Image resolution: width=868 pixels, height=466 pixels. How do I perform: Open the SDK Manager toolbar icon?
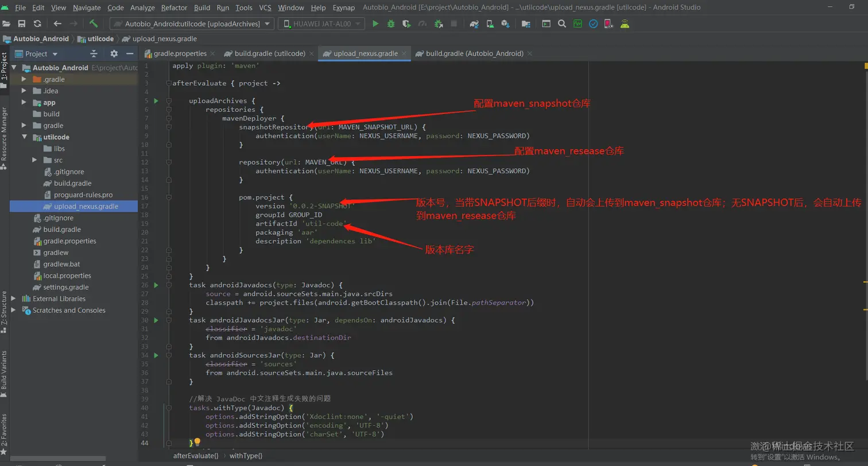click(505, 24)
